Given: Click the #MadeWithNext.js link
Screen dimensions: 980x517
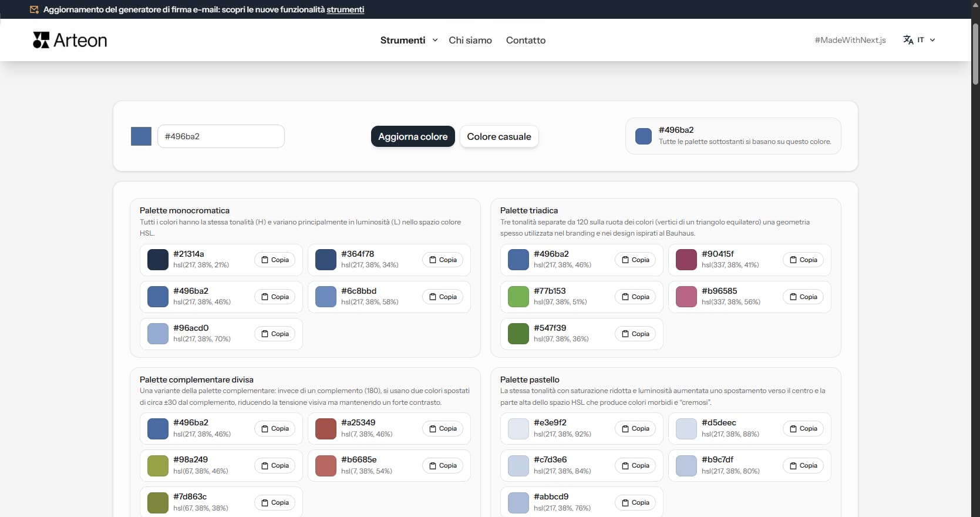Looking at the screenshot, I should (x=850, y=40).
